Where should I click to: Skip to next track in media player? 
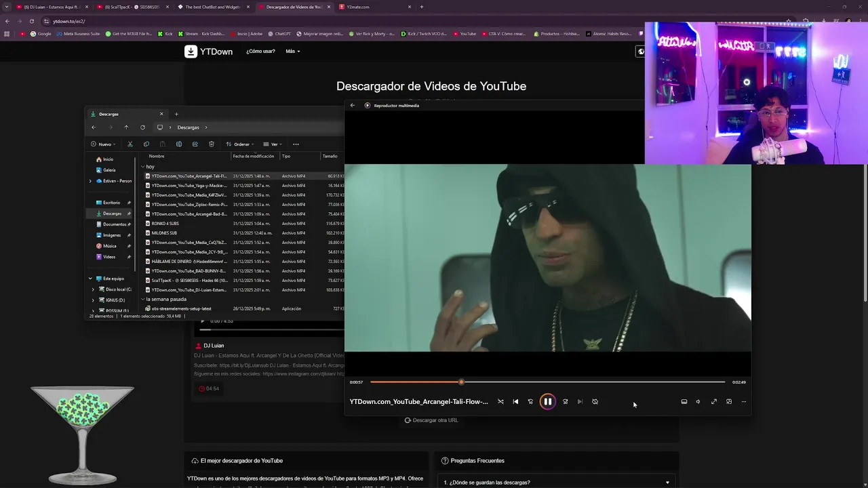pyautogui.click(x=580, y=401)
